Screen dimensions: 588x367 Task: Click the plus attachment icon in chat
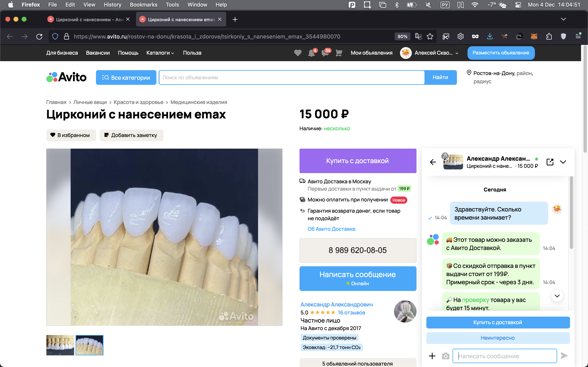pos(432,356)
